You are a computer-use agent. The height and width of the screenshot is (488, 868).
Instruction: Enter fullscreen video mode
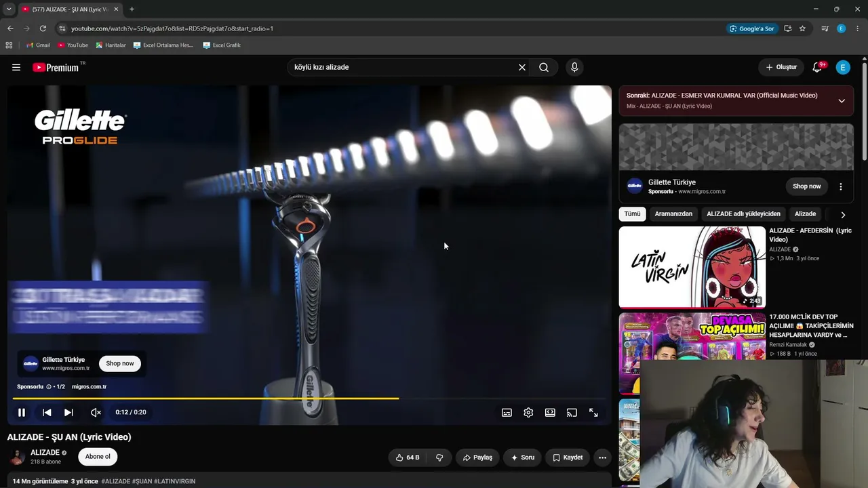pyautogui.click(x=593, y=412)
